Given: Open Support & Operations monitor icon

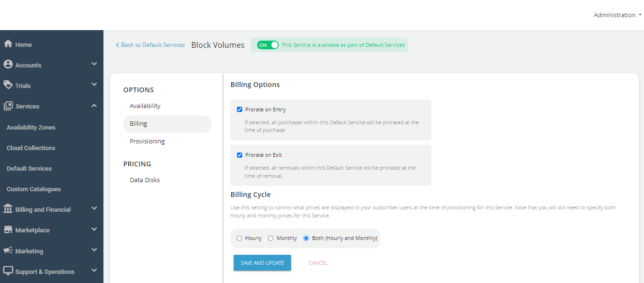Looking at the screenshot, I should (8, 271).
